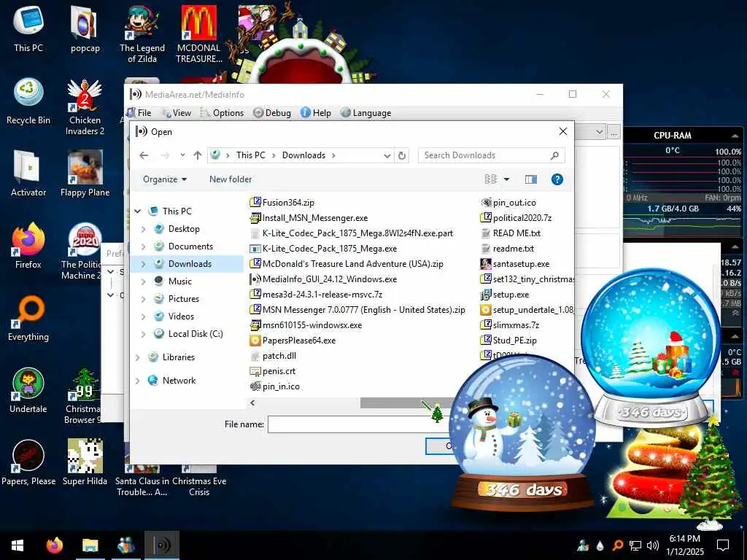Click Firefox icon in the taskbar
This screenshot has height=560, width=747.
54,545
